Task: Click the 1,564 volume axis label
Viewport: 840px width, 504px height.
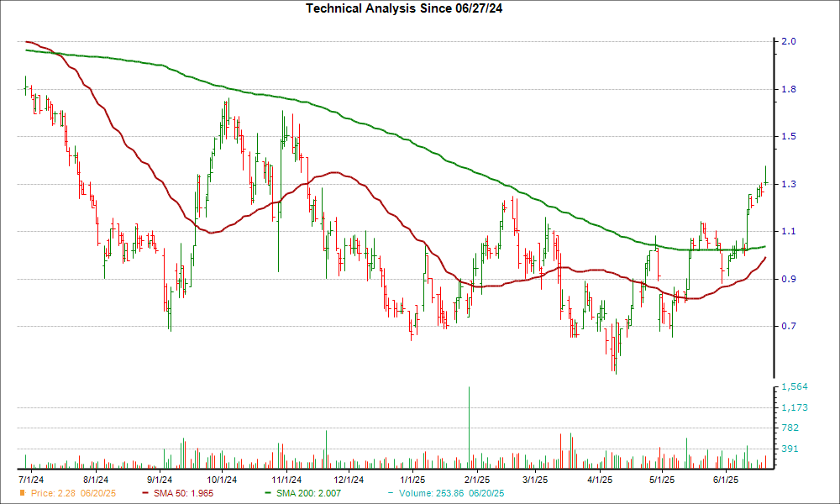Action: pyautogui.click(x=795, y=386)
